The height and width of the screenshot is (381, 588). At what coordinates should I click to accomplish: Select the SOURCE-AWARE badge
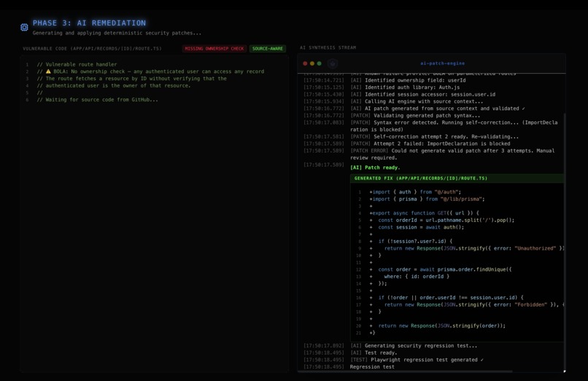point(268,48)
